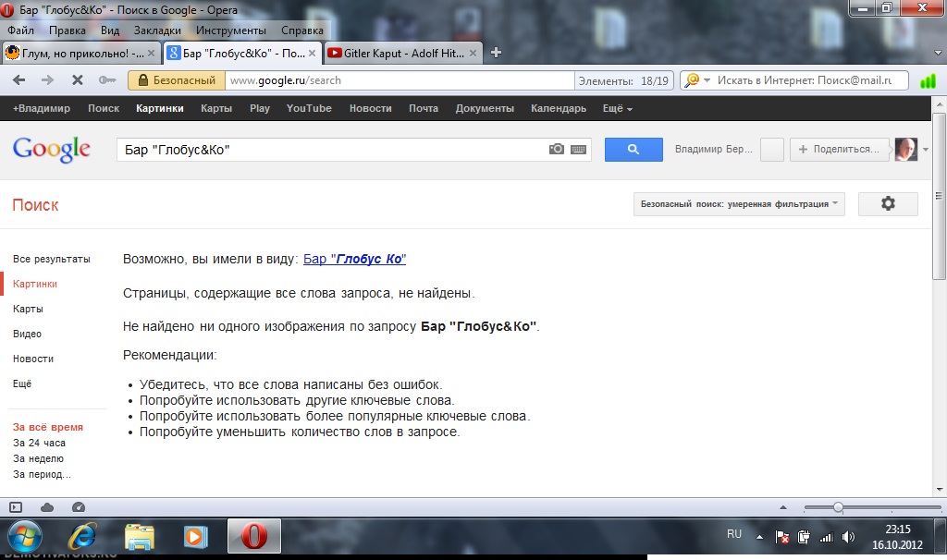Go forward with the forward arrow
The image size is (947, 560).
click(47, 79)
